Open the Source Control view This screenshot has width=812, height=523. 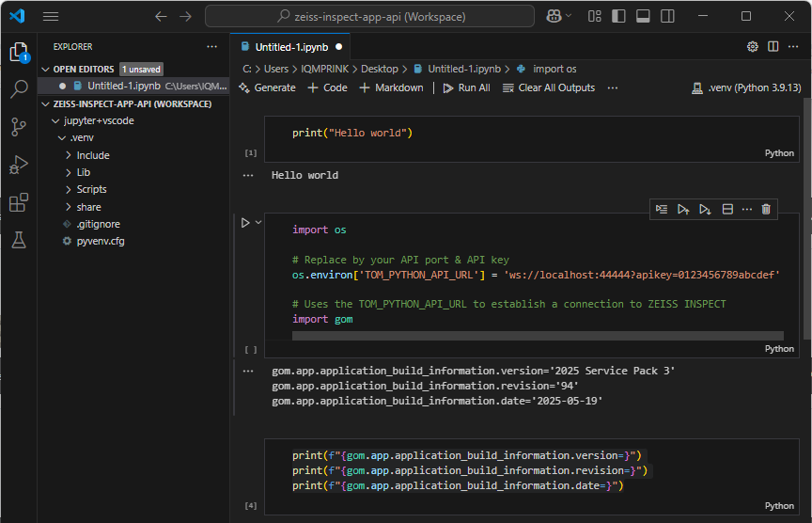coord(19,127)
